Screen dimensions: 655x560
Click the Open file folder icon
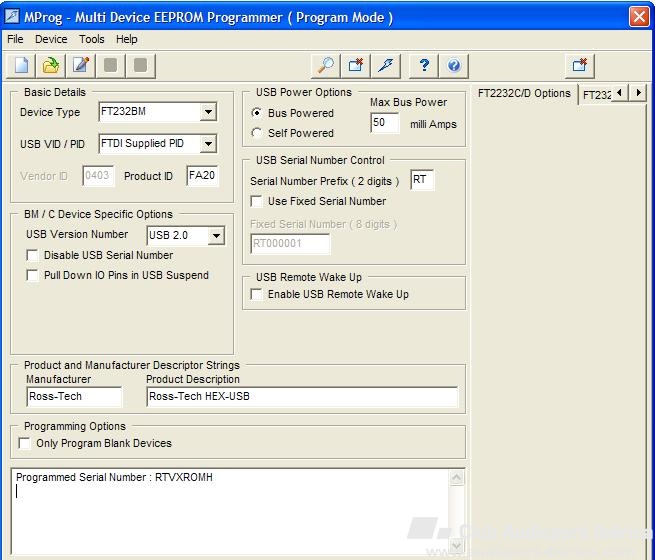51,66
